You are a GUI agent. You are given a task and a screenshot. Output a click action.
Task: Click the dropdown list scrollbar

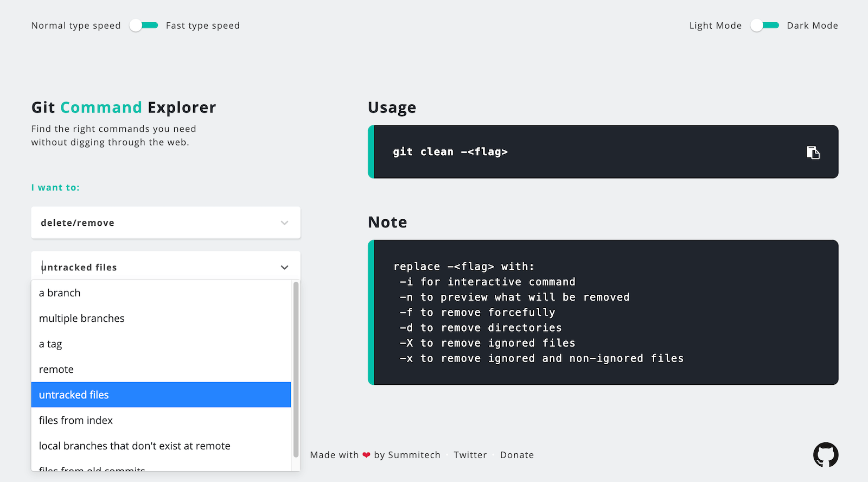(x=296, y=369)
